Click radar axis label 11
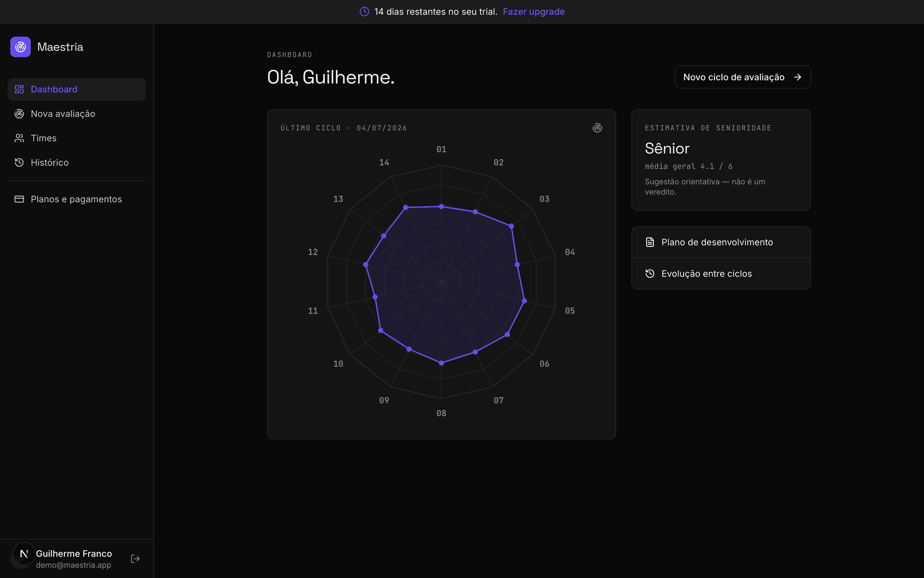 [313, 311]
